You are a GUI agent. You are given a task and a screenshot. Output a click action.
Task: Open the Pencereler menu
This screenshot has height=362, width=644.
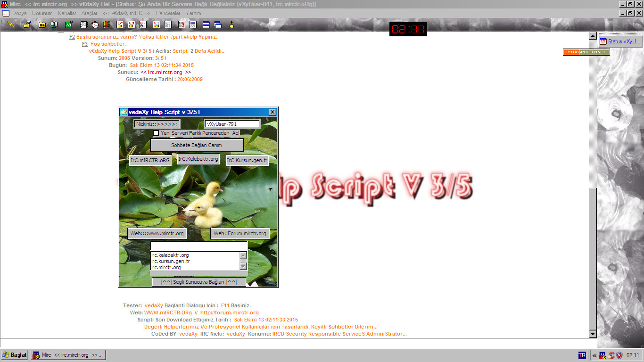point(168,13)
